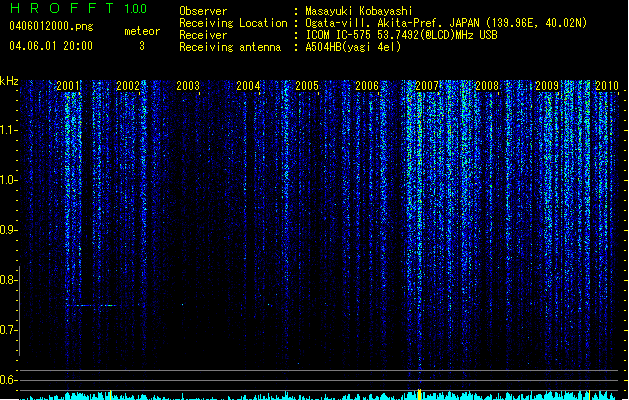Click the meteor count value 3
Screen dimensions: 629x400
click(142, 46)
